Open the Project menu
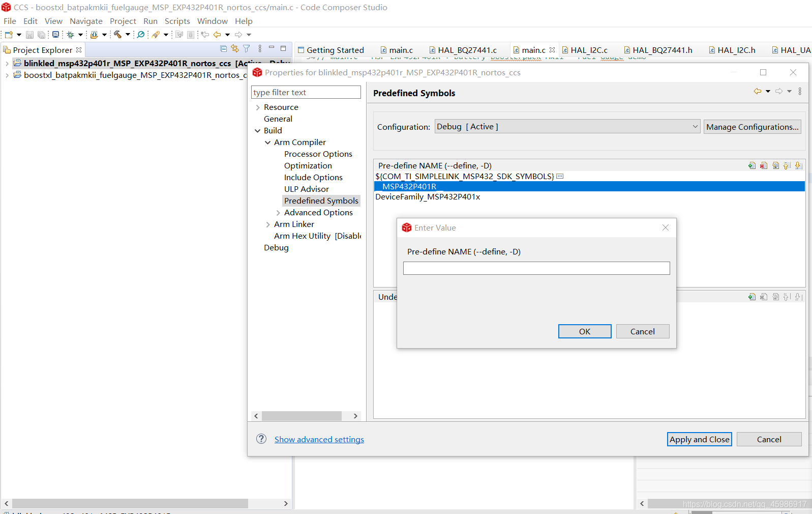The width and height of the screenshot is (812, 514). pos(123,21)
